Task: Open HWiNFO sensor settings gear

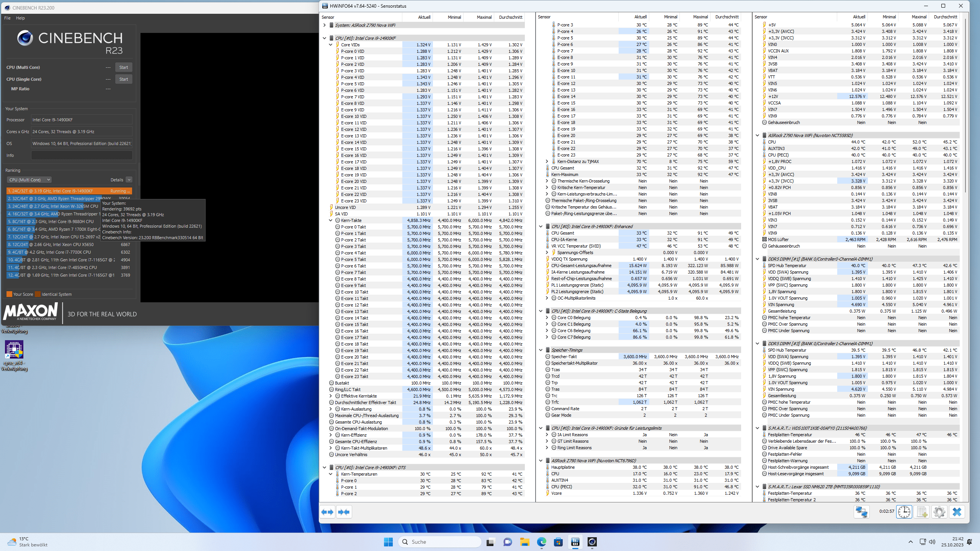Action: tap(939, 512)
